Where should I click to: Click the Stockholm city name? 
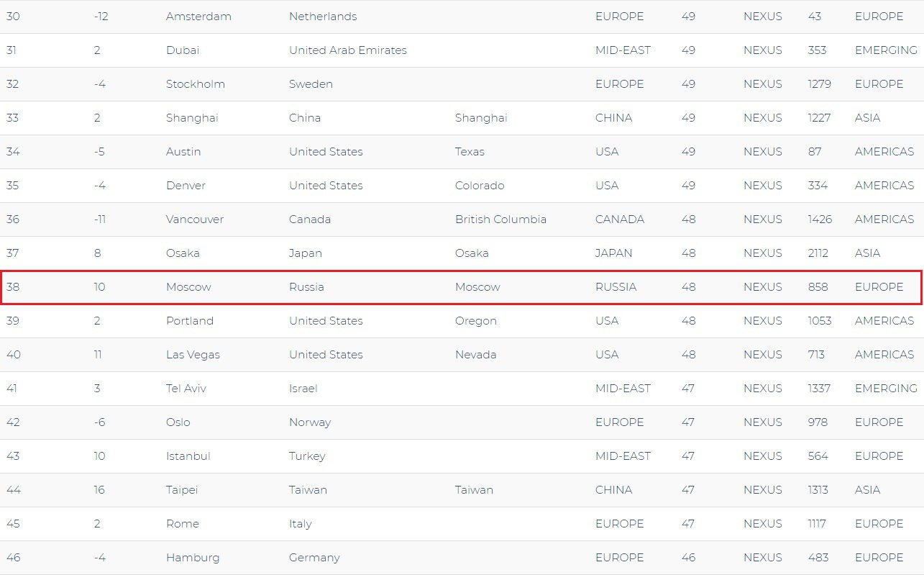pyautogui.click(x=195, y=84)
